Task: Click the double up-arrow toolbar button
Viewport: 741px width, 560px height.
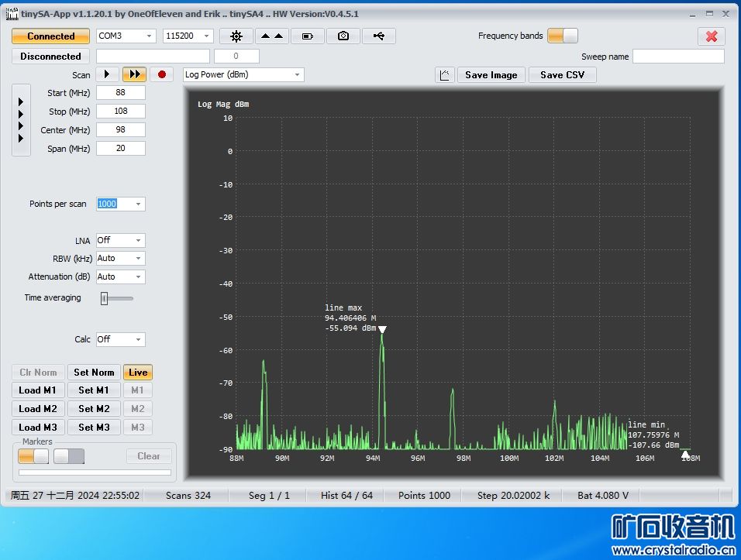Action: click(x=271, y=36)
